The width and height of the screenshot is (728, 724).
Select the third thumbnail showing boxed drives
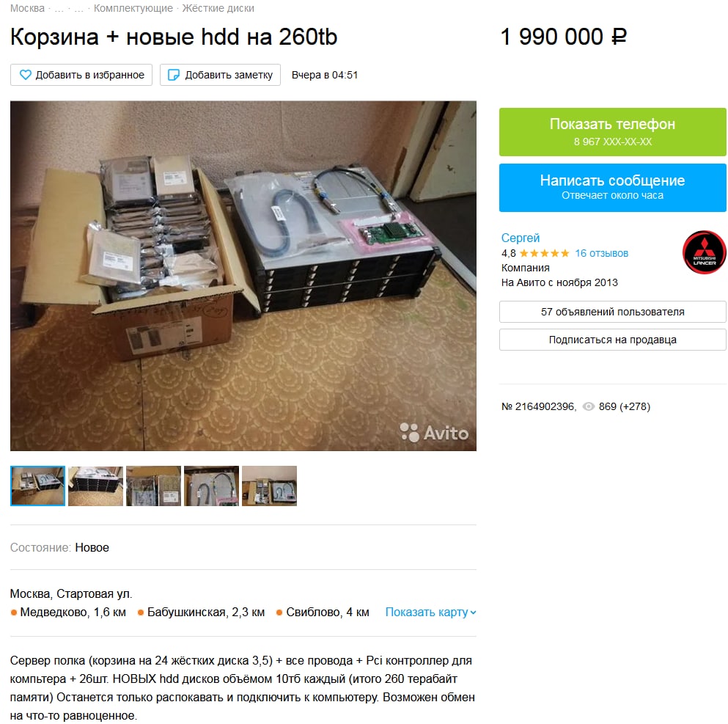point(154,486)
